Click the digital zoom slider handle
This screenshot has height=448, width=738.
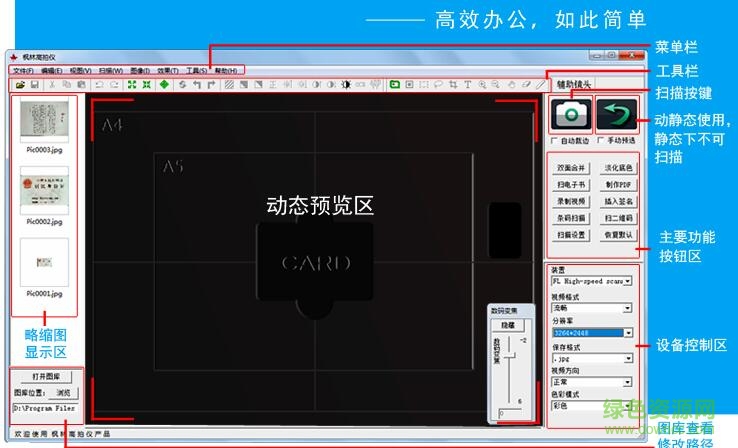coord(509,357)
